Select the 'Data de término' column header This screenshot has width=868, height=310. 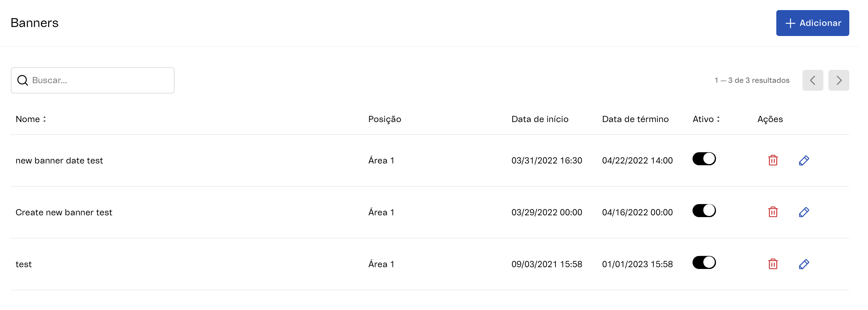point(635,119)
